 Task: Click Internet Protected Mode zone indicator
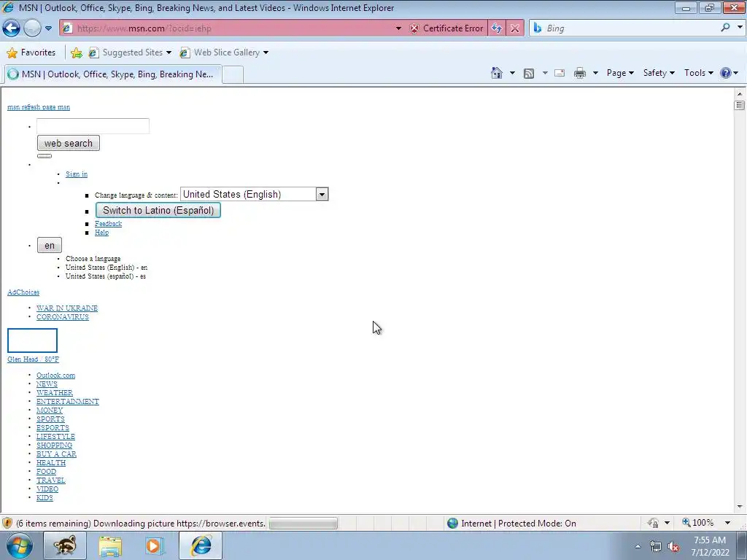[511, 524]
